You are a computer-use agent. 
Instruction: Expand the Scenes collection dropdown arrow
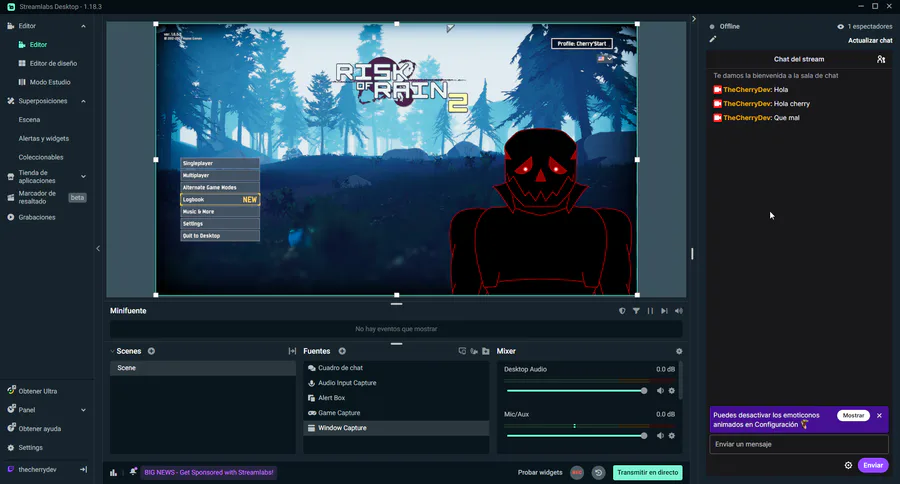point(112,351)
